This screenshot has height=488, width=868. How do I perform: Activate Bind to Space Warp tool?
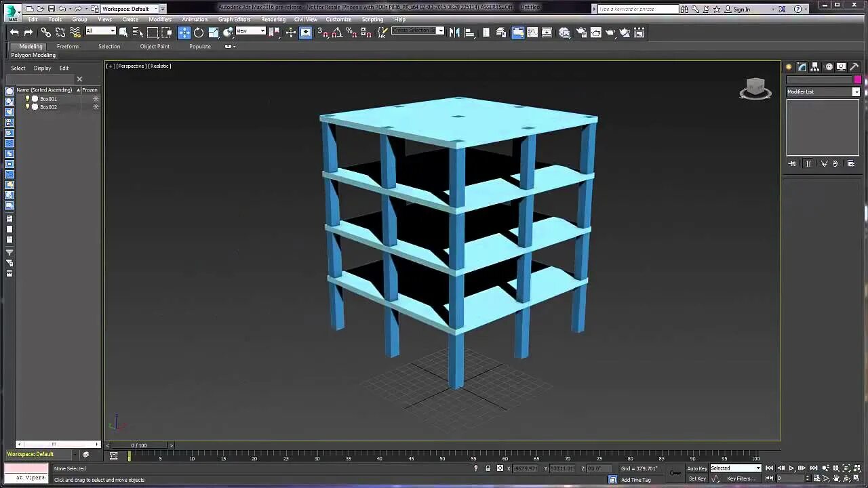(x=75, y=33)
